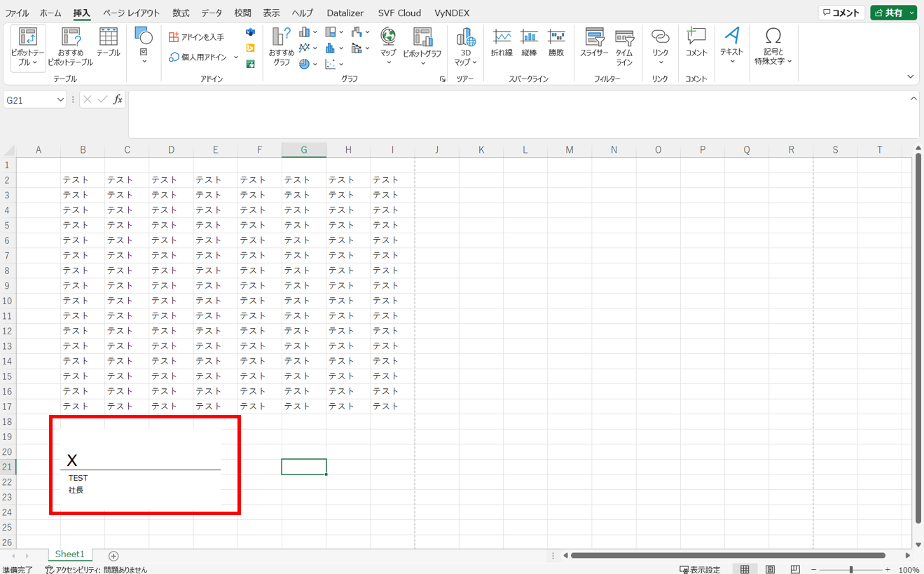Insert a 折れ線 sparkline
Image resolution: width=924 pixels, height=574 pixels.
tap(502, 42)
